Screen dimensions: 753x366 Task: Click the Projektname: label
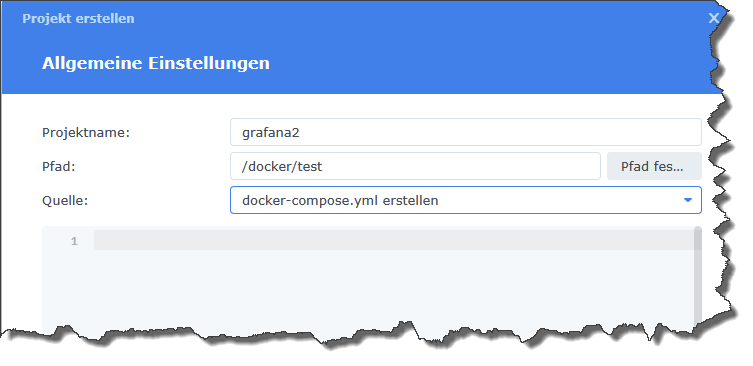[86, 133]
